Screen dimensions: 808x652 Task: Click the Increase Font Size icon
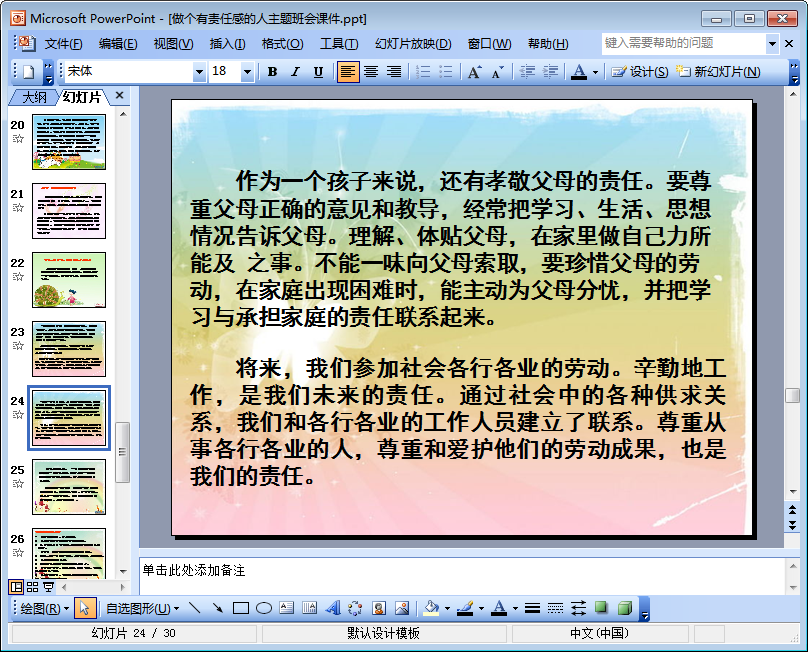pyautogui.click(x=474, y=72)
